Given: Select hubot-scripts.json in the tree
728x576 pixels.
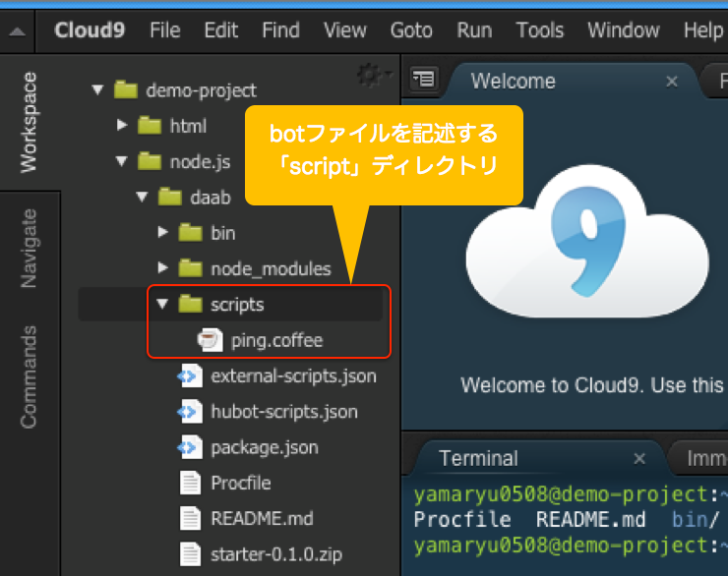Looking at the screenshot, I should (284, 412).
